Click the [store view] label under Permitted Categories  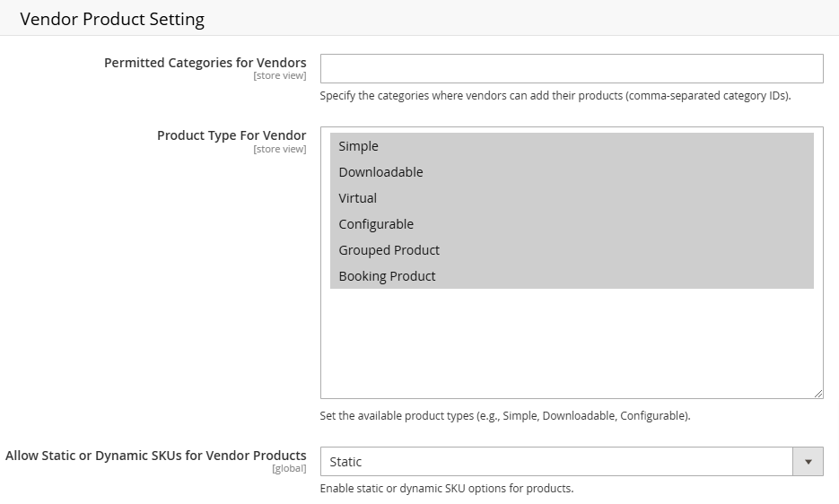click(280, 75)
